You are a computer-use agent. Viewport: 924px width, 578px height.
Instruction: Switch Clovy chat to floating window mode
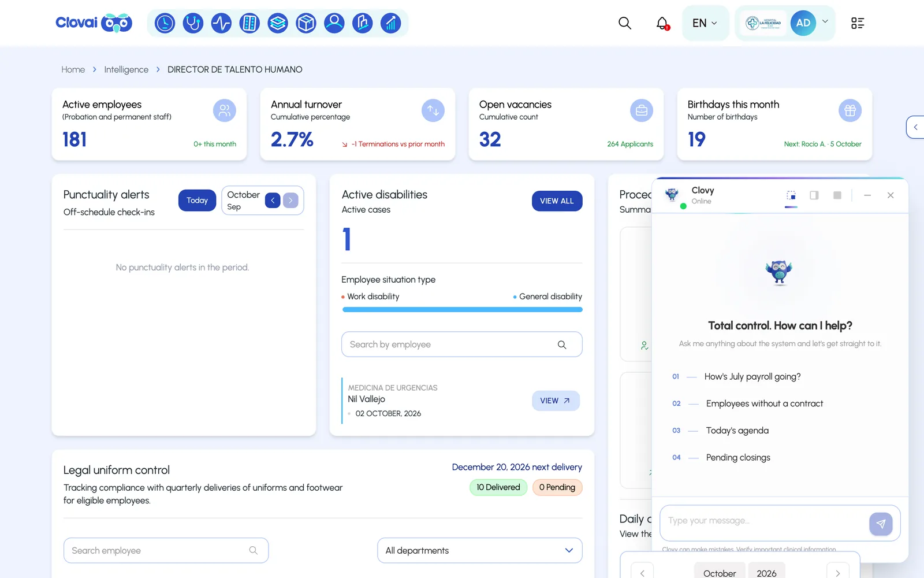(791, 195)
